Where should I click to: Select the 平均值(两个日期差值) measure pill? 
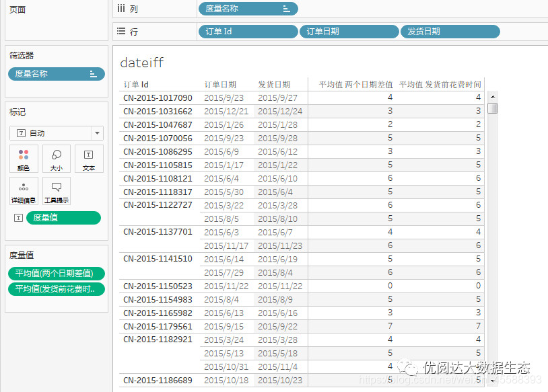[x=57, y=273]
